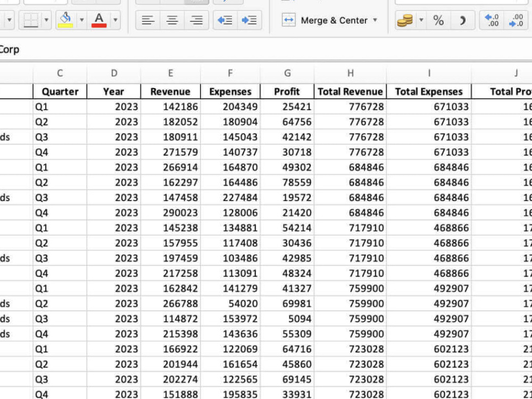
Task: Click the Merge & Center arrows icon
Action: (288, 20)
